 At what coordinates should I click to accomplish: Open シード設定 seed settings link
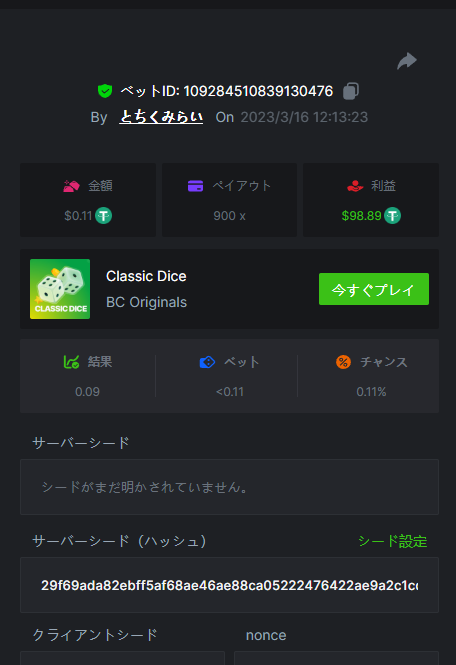392,541
